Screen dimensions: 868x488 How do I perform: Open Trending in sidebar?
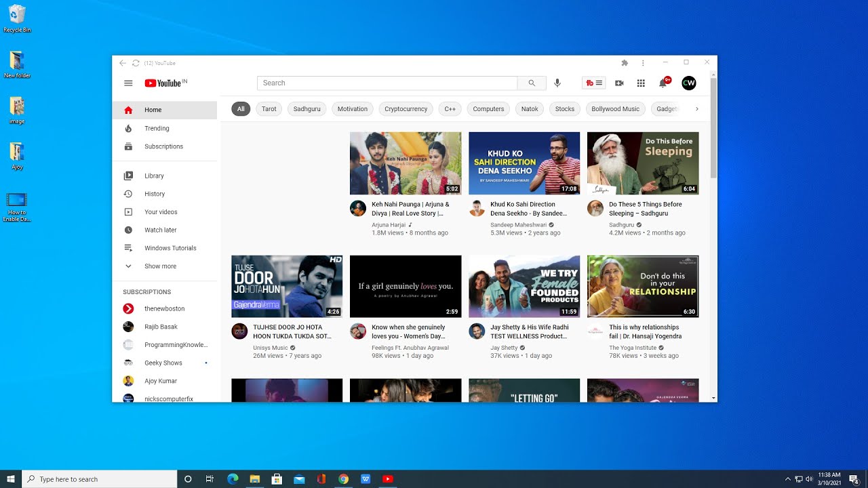tap(165, 128)
